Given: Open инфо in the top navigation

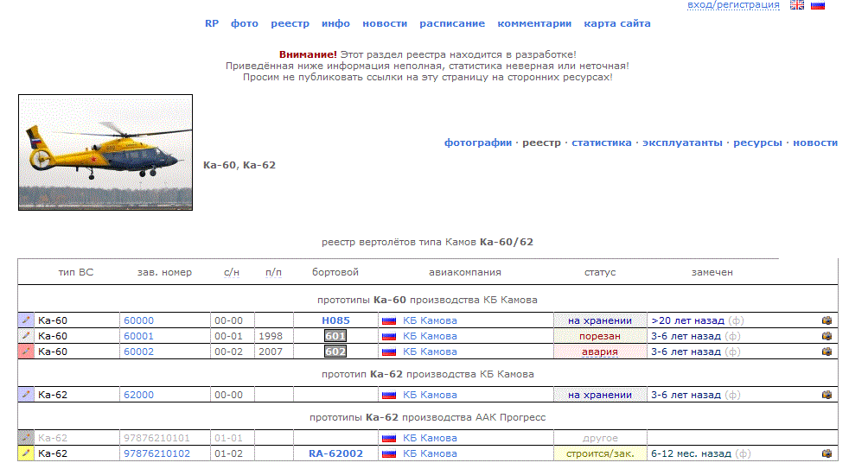Looking at the screenshot, I should coord(336,23).
